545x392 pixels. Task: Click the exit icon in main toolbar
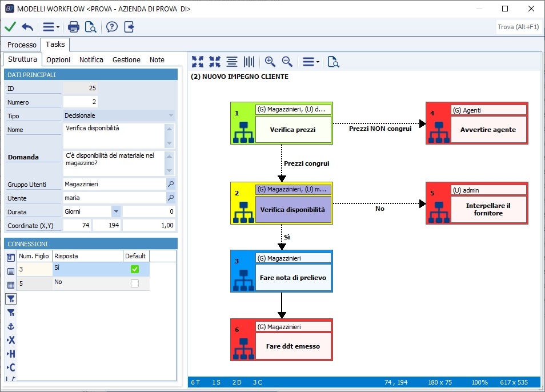[129, 27]
